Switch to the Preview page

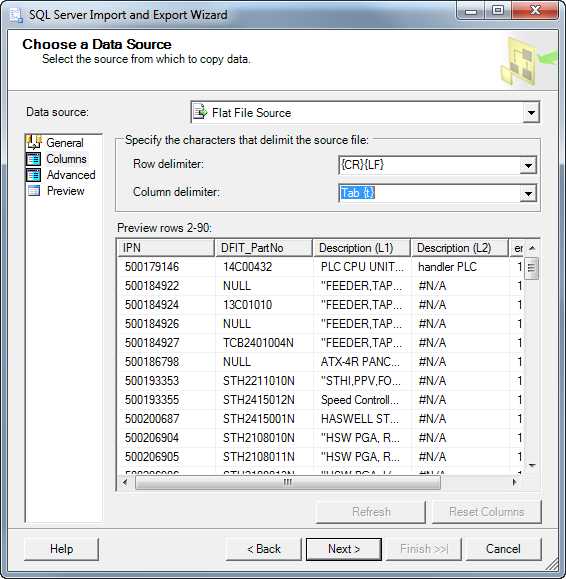[x=65, y=191]
